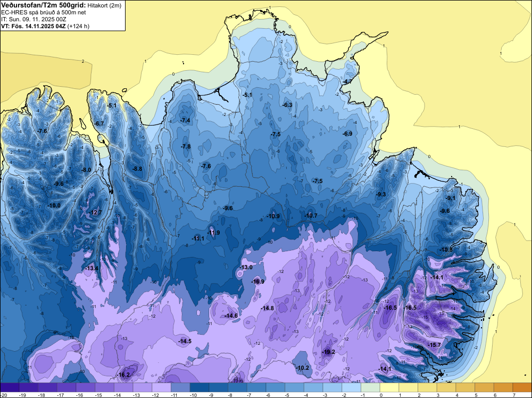Click the -13.0 temperature label

click(x=246, y=267)
